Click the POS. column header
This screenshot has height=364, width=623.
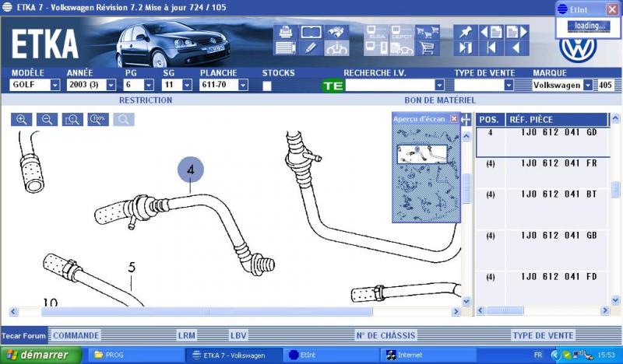click(x=491, y=120)
